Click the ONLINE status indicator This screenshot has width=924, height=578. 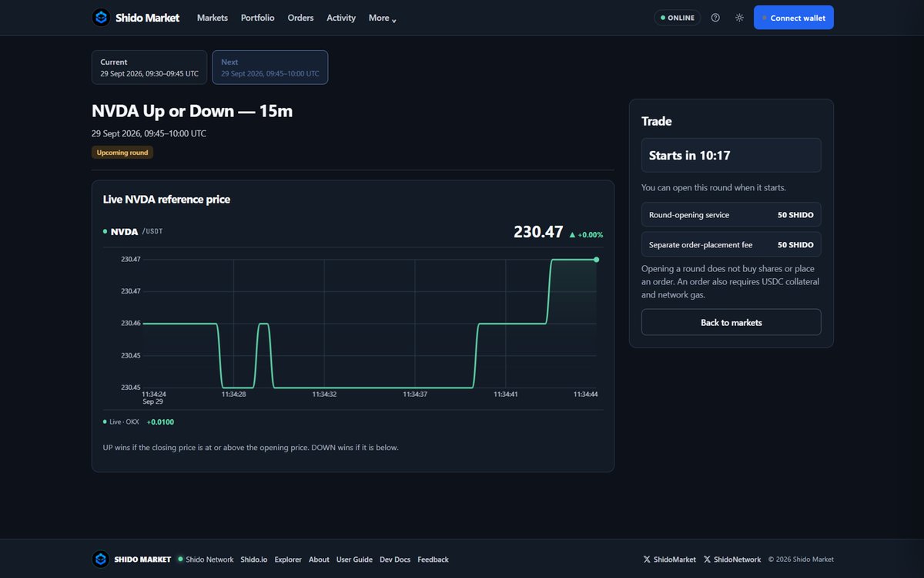pos(678,18)
